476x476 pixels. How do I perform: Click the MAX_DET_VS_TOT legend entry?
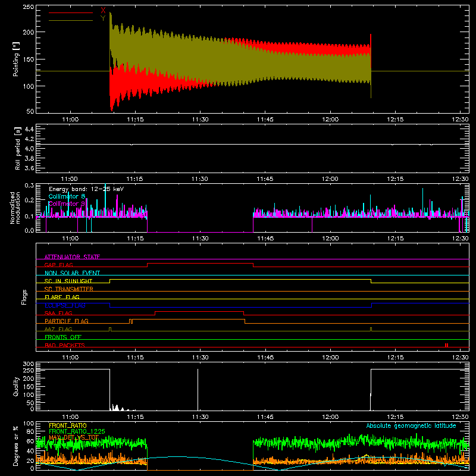(74, 437)
